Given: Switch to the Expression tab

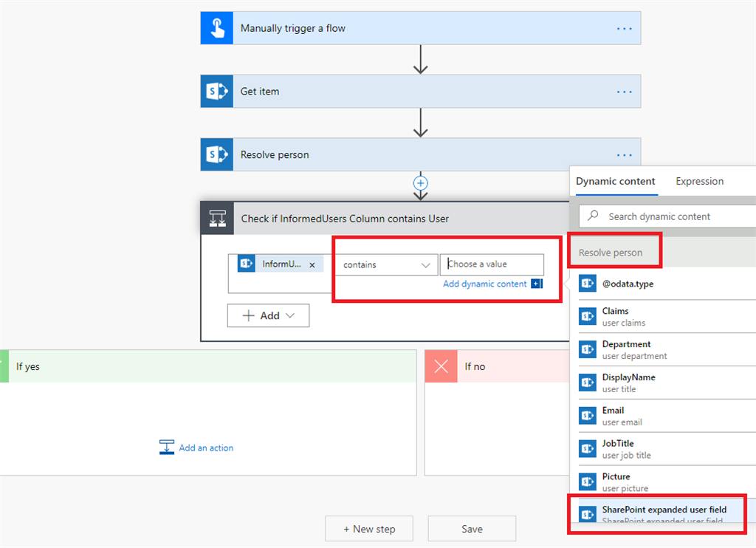Looking at the screenshot, I should [699, 181].
